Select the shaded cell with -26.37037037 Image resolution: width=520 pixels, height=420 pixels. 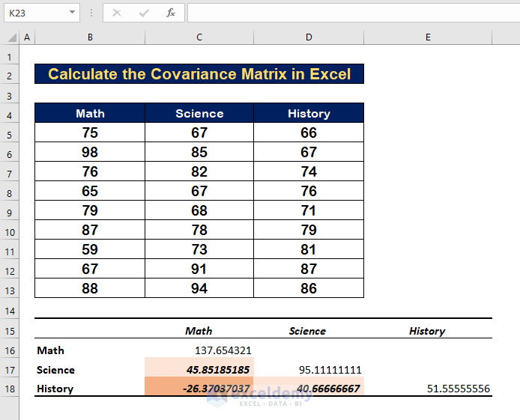point(199,389)
